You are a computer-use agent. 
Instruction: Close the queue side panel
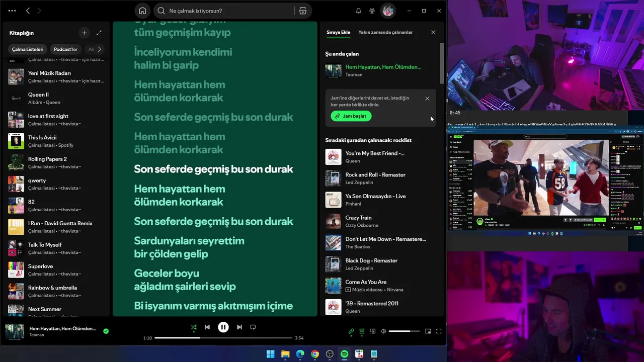click(x=433, y=32)
